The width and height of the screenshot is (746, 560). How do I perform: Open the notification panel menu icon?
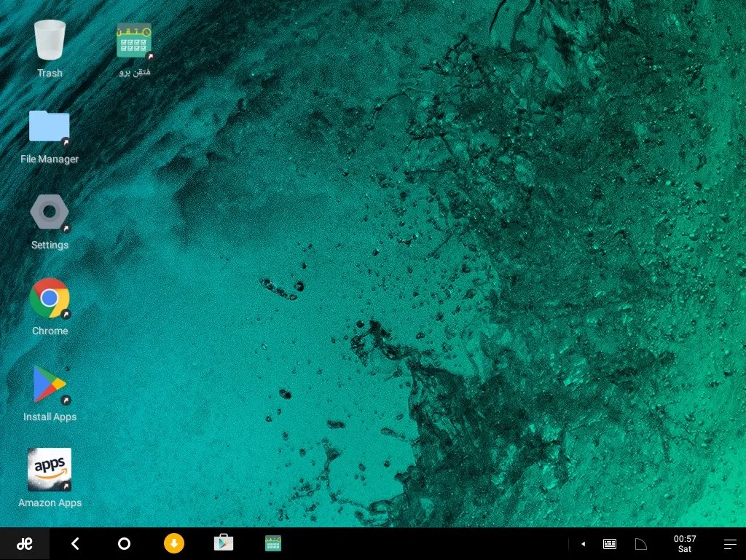point(730,544)
